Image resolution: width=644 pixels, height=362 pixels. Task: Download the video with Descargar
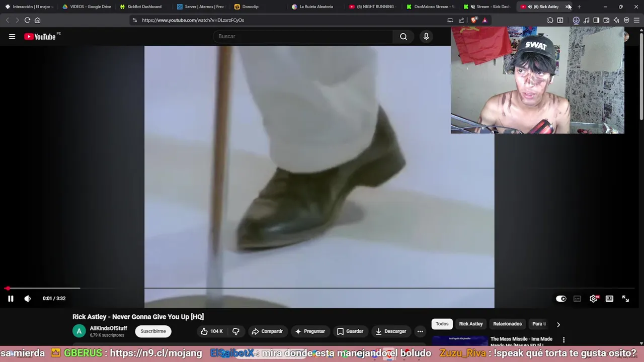[x=391, y=331]
